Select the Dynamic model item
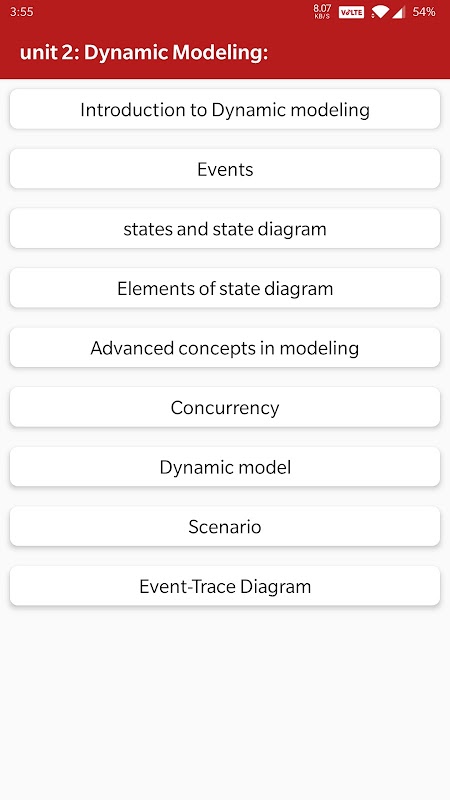450x800 pixels. pos(225,467)
